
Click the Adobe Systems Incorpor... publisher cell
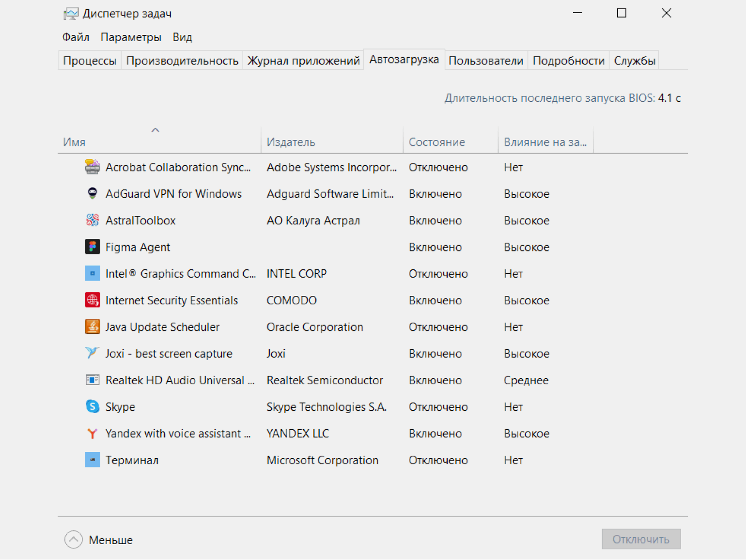331,167
